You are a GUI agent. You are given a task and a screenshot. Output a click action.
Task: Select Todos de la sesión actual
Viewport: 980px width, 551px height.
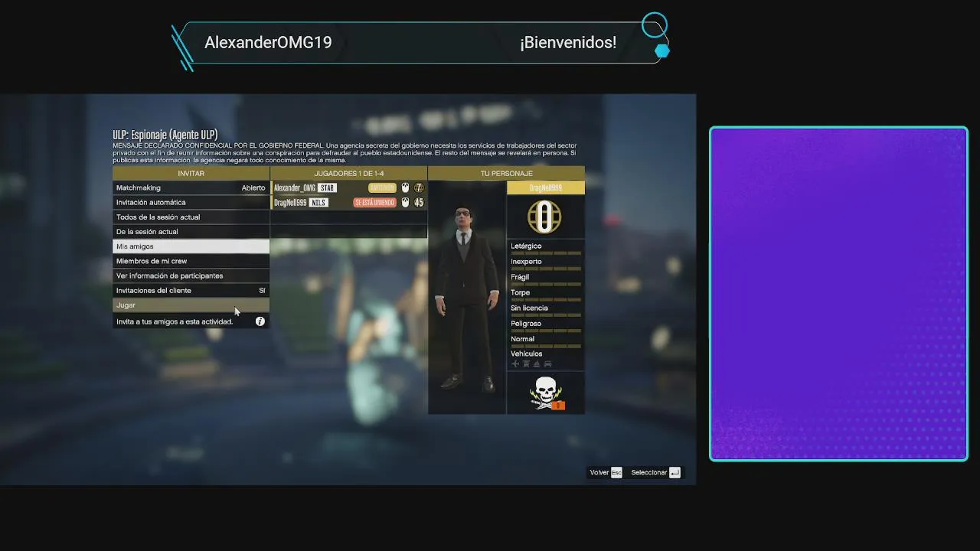pos(191,217)
